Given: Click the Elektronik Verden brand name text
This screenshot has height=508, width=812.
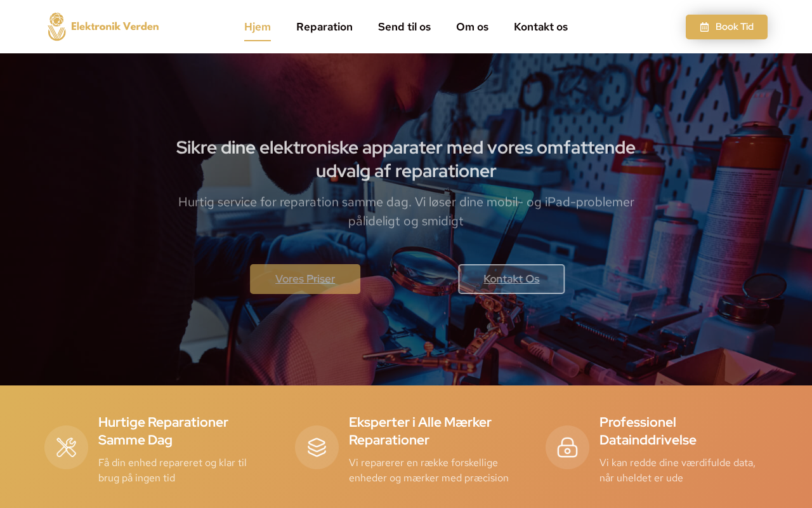Looking at the screenshot, I should tap(115, 26).
